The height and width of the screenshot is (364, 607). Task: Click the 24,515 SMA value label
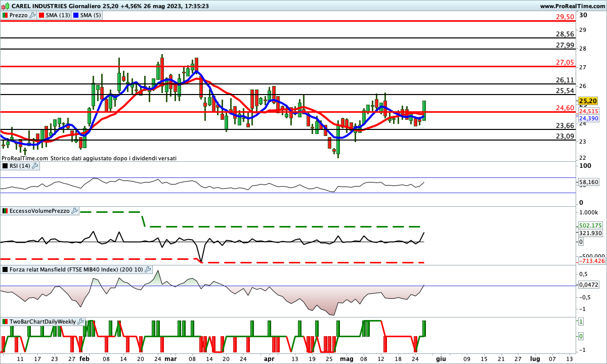(589, 111)
